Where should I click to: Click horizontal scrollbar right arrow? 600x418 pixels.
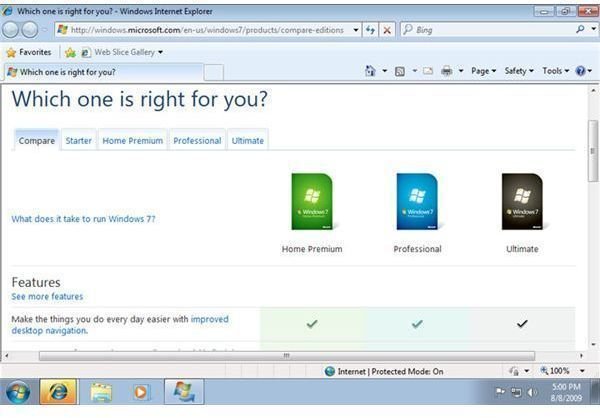581,356
